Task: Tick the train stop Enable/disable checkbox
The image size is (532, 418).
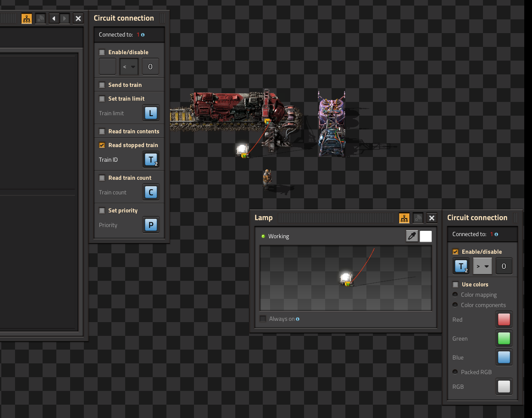Action: point(102,52)
